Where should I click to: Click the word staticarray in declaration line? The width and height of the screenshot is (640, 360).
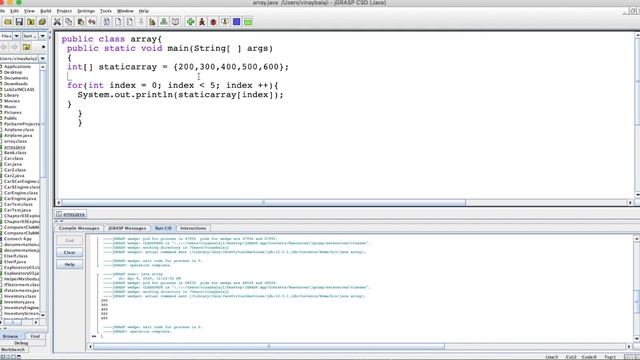click(x=128, y=67)
